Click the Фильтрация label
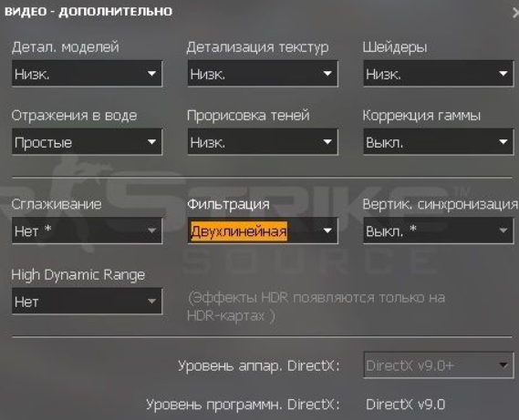The image size is (519, 420). [228, 204]
